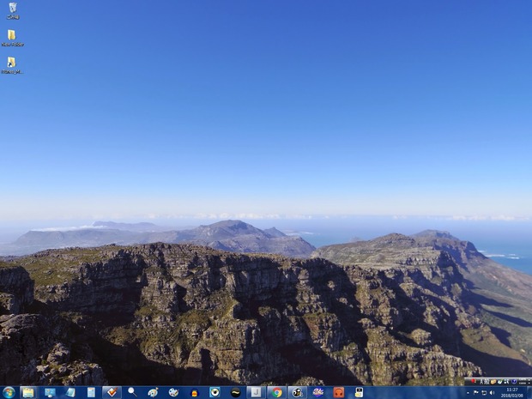Open the Recycle Bin desktop icon
This screenshot has width=532, height=399.
pyautogui.click(x=13, y=10)
